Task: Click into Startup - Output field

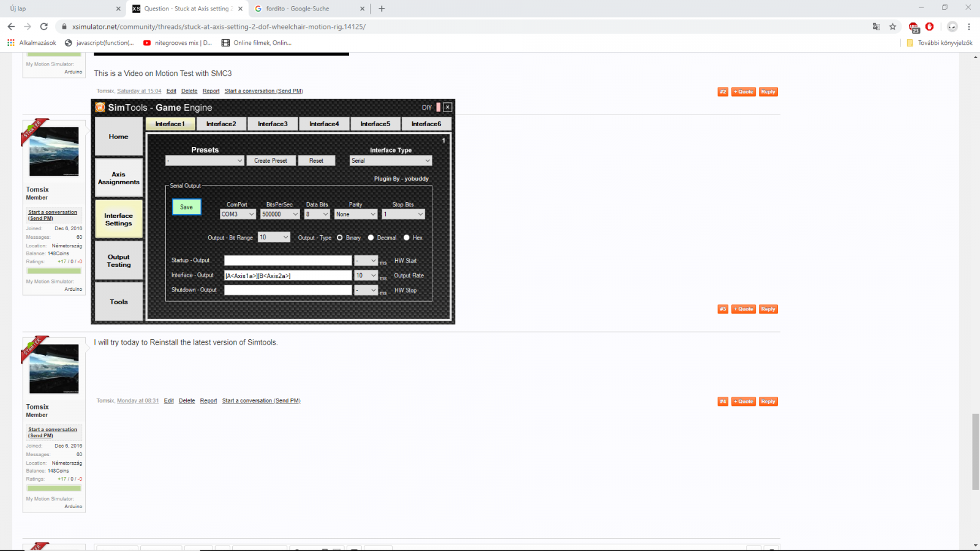Action: pyautogui.click(x=288, y=261)
